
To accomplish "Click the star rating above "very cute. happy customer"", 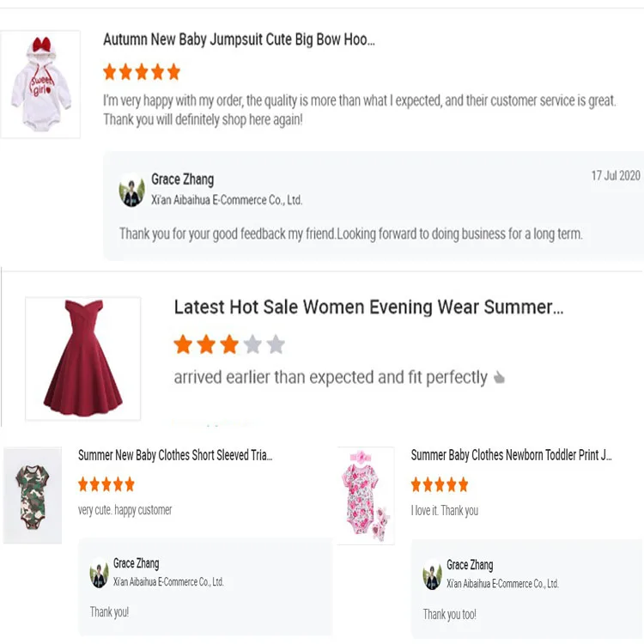I will click(x=106, y=484).
